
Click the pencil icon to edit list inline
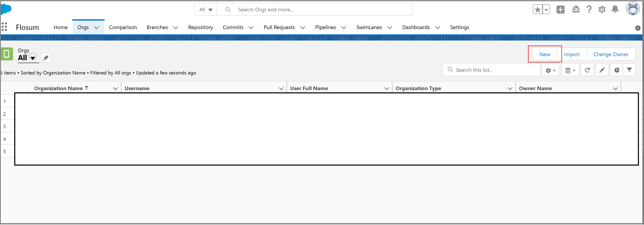click(602, 70)
